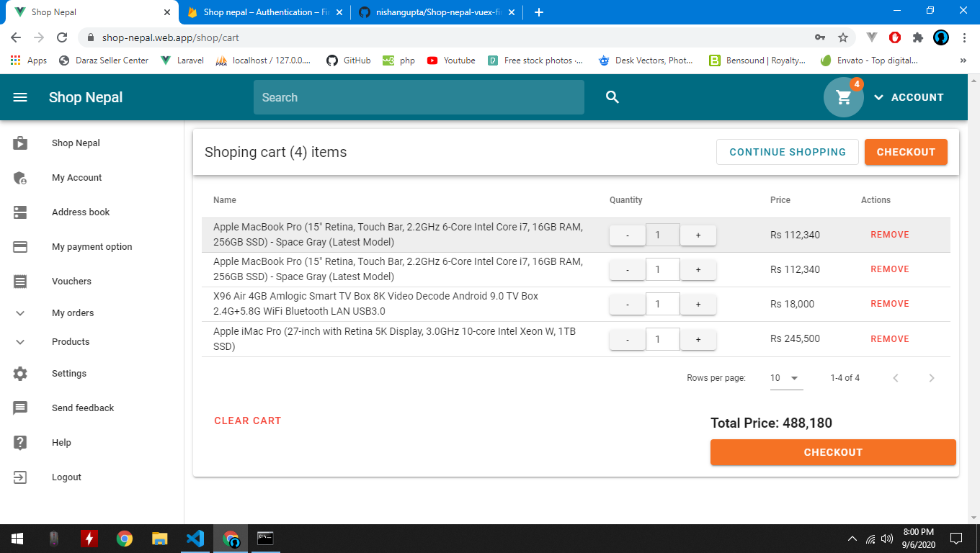Open the Chrome profile avatar

(941, 37)
